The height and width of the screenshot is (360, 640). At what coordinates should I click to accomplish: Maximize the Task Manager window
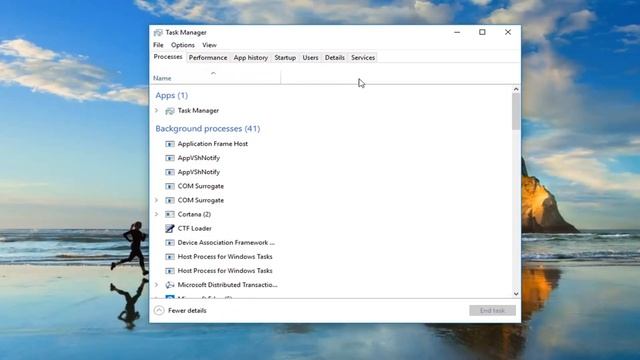pos(482,32)
